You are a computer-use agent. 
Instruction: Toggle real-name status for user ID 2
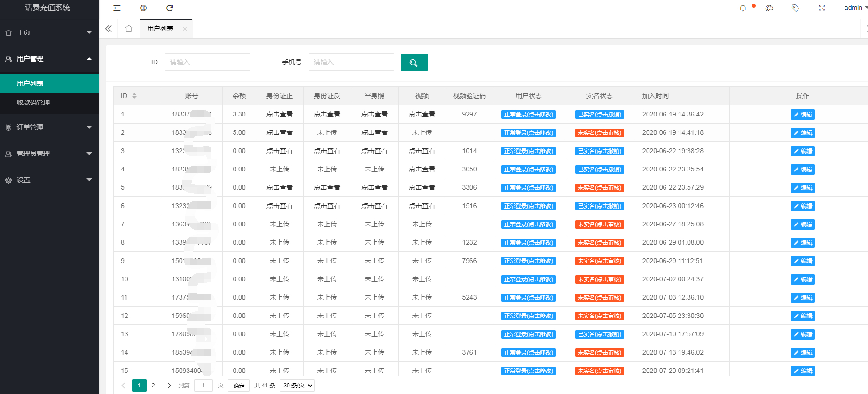600,133
